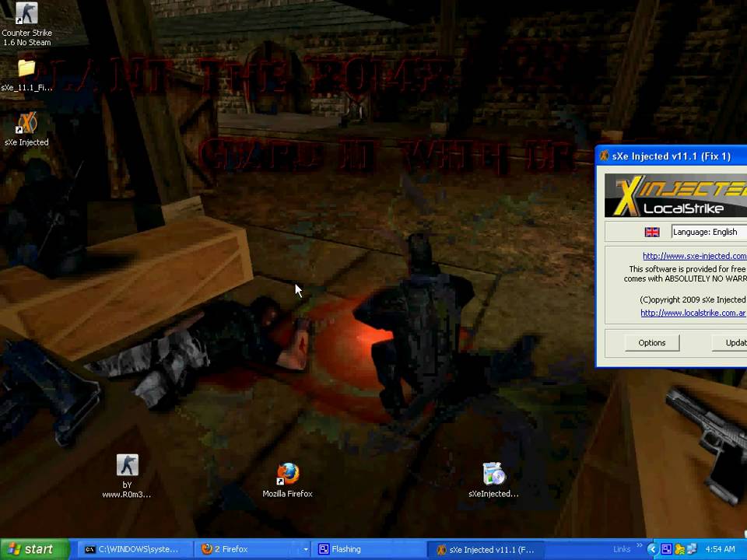The width and height of the screenshot is (747, 560).
Task: Click the LocalStrike banner in sXe window
Action: [676, 196]
